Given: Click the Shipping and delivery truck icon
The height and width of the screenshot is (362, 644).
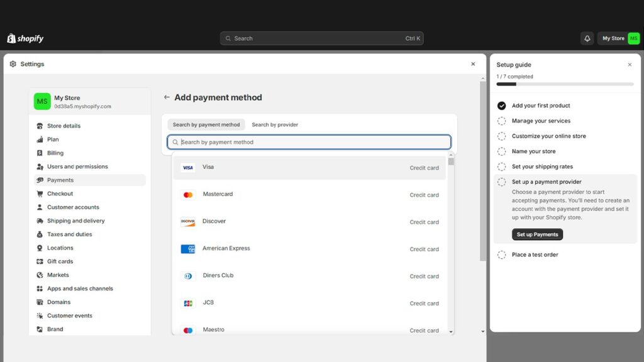Looking at the screenshot, I should [40, 221].
